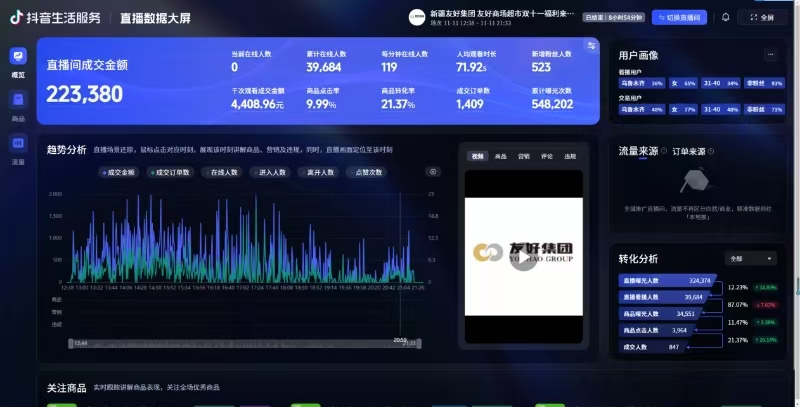
Task: Toggle the 离开人数 chart series
Action: click(x=319, y=172)
